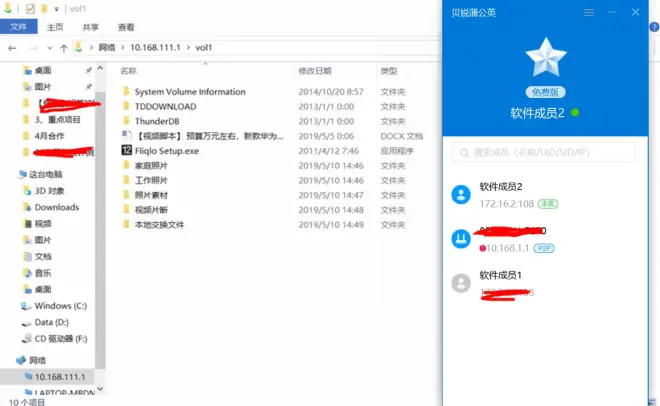Image resolution: width=660 pixels, height=406 pixels.
Task: Open Downloads in navigation pane
Action: click(x=56, y=207)
